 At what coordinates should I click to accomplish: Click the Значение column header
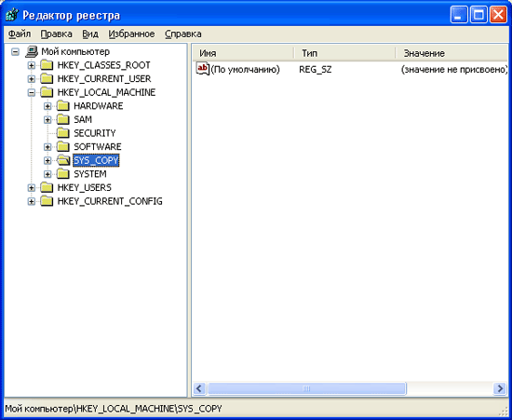[453, 53]
